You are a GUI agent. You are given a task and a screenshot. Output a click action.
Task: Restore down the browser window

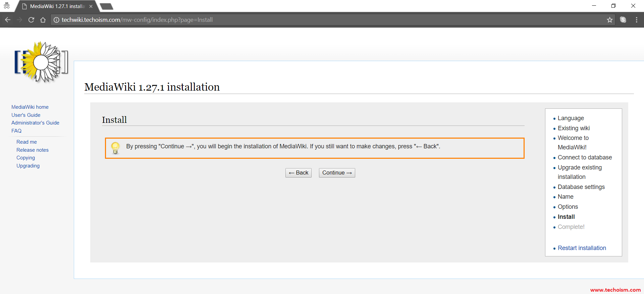pyautogui.click(x=613, y=6)
